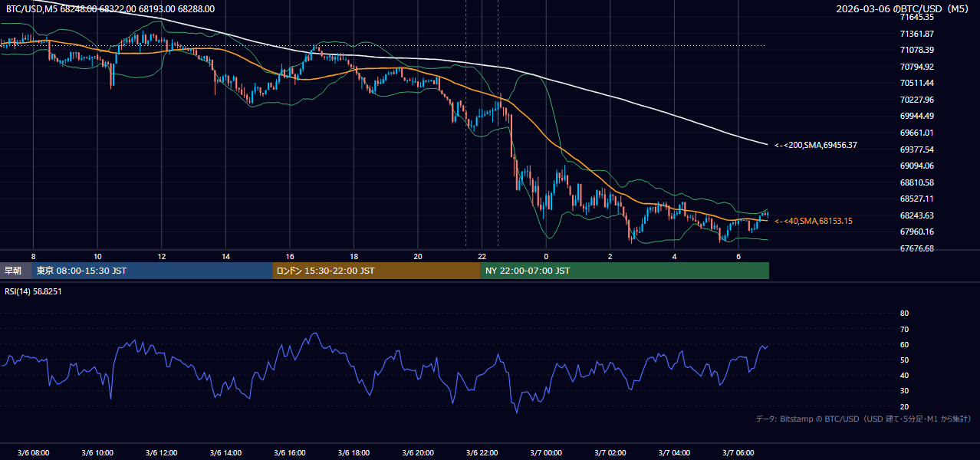Image resolution: width=980 pixels, height=460 pixels.
Task: Click hour label 10 under the price chart
Action: point(97,255)
